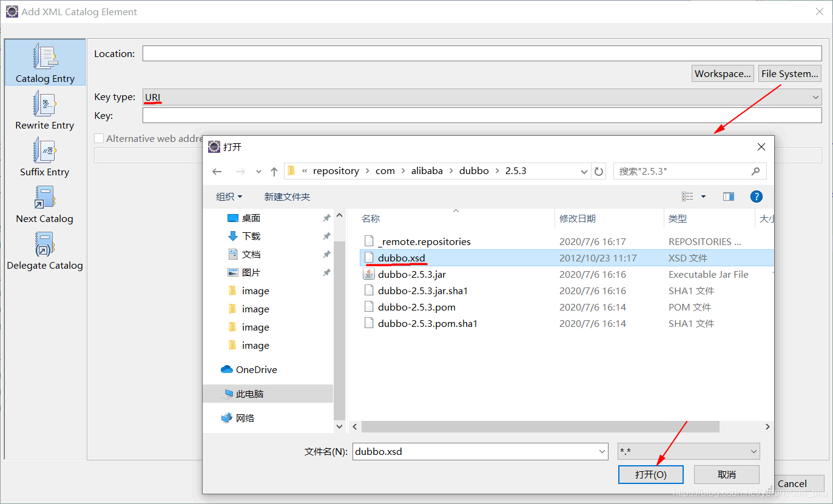833x504 pixels.
Task: Click the view layout icon
Action: click(687, 197)
